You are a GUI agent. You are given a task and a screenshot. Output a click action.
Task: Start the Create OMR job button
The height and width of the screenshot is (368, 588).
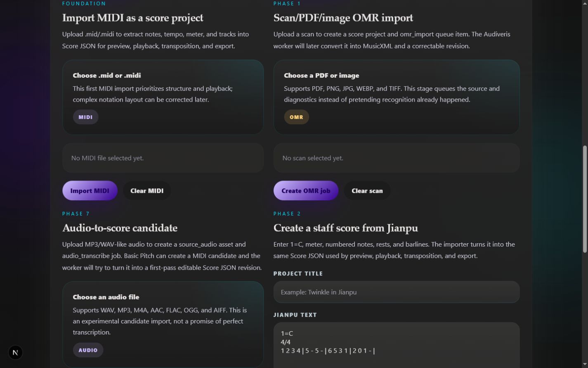306,191
